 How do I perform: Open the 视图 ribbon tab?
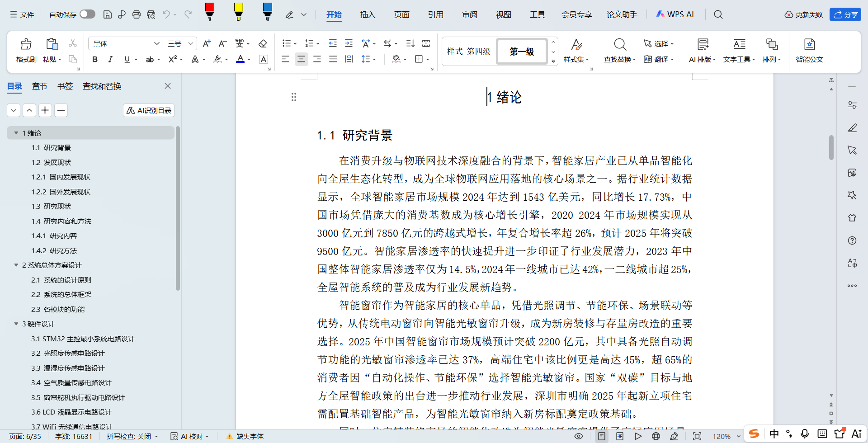(x=503, y=14)
